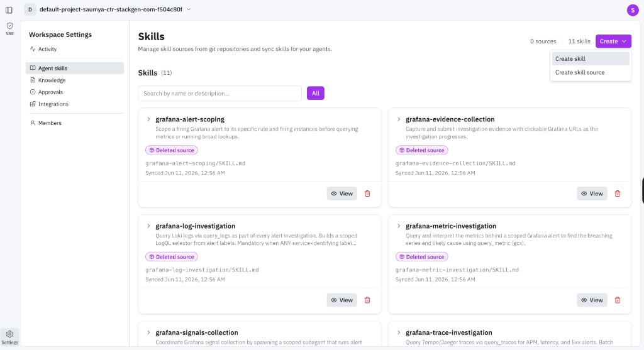View the grafana-alert-scoping skill

pos(341,194)
